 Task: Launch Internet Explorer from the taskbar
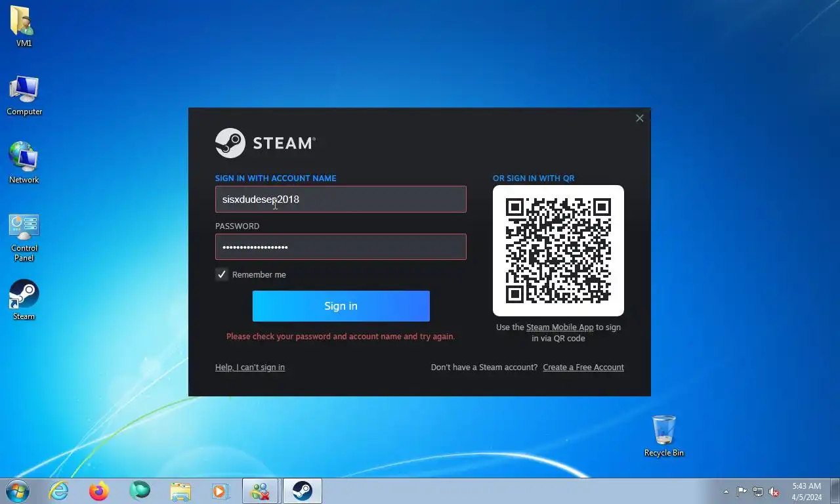(x=59, y=491)
